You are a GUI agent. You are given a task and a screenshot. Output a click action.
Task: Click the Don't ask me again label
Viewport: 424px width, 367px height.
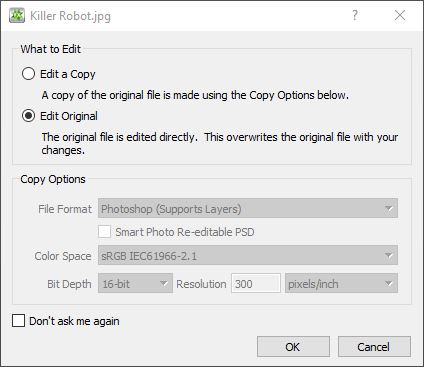pyautogui.click(x=74, y=321)
